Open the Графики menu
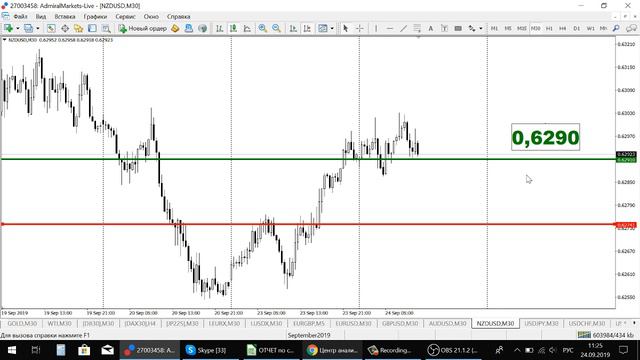This screenshot has height=360, width=640. (95, 17)
